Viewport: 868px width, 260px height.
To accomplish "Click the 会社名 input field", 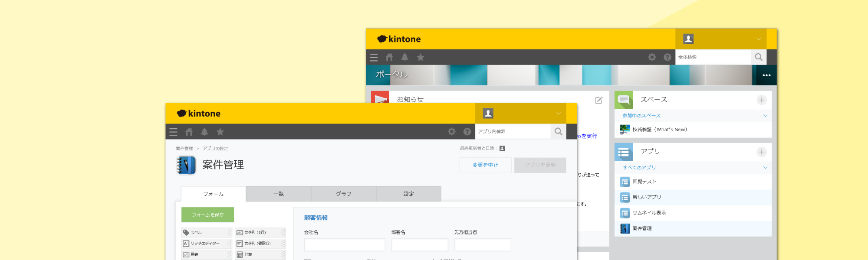I will click(345, 245).
